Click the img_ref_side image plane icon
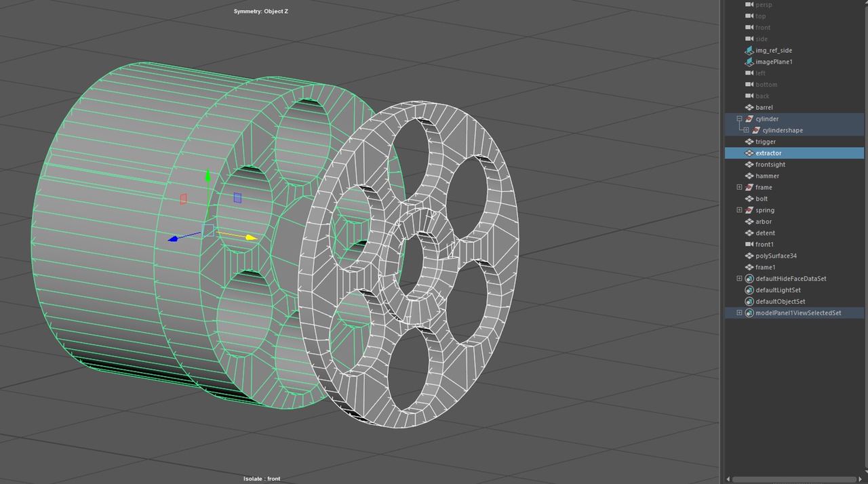The width and height of the screenshot is (868, 484). tap(749, 50)
